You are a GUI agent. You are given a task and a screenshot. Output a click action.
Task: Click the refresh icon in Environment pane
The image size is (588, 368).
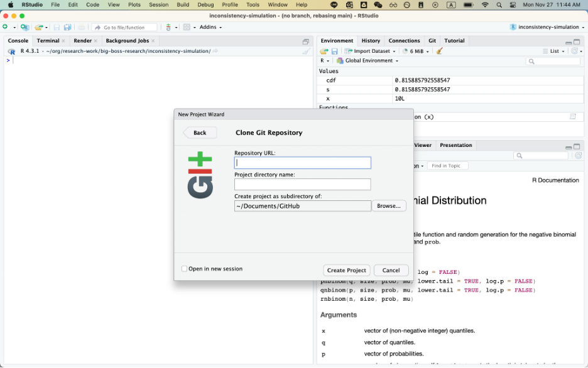pos(575,51)
